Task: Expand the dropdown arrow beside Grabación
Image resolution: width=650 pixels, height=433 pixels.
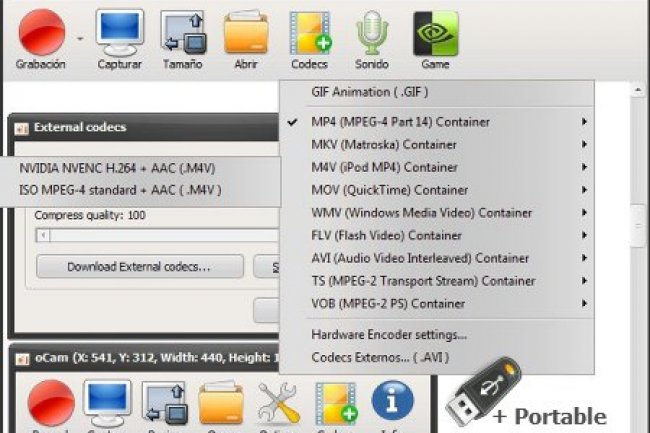Action: [79, 39]
